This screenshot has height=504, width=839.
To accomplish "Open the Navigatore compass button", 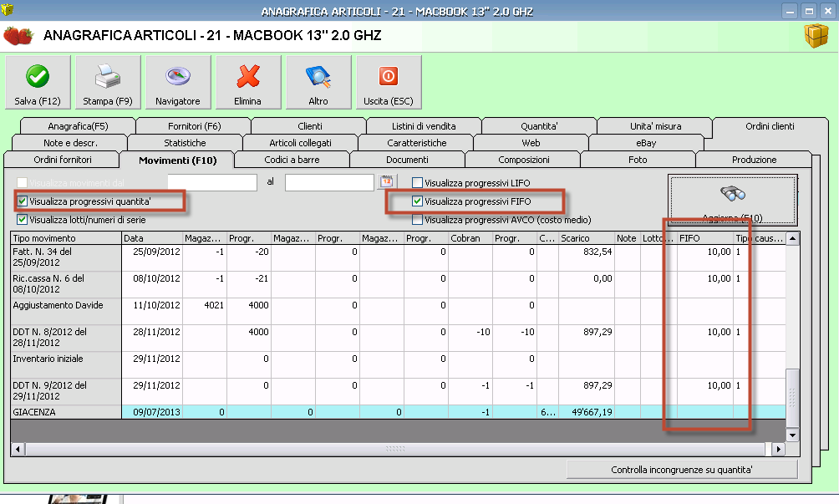I will 178,83.
